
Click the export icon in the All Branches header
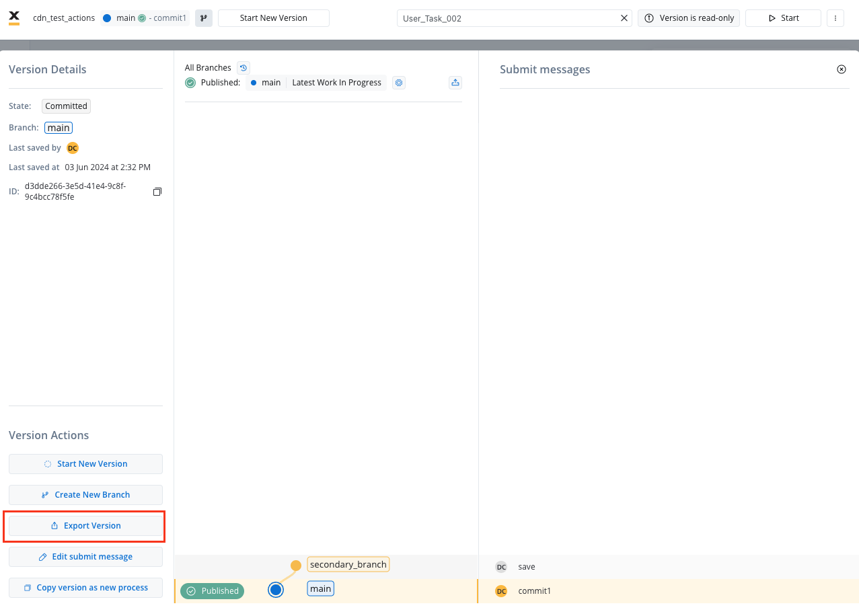click(x=455, y=83)
